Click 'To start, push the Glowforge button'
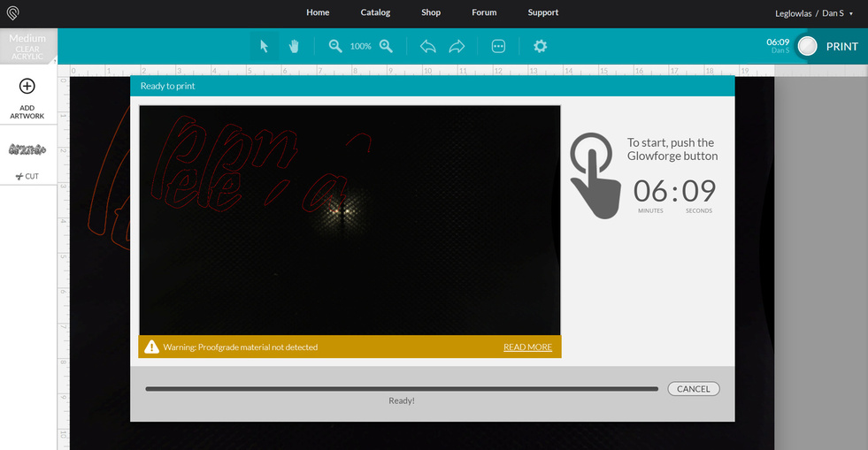The width and height of the screenshot is (868, 450). point(672,149)
